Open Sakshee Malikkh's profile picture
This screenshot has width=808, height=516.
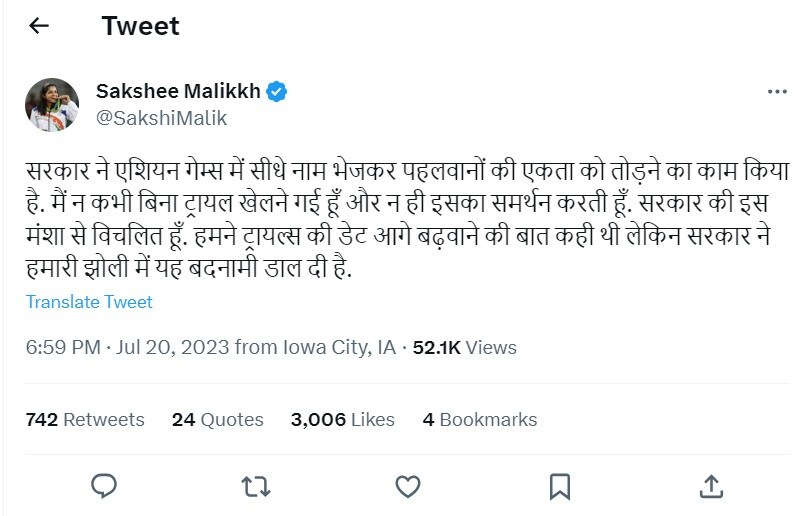(x=52, y=104)
